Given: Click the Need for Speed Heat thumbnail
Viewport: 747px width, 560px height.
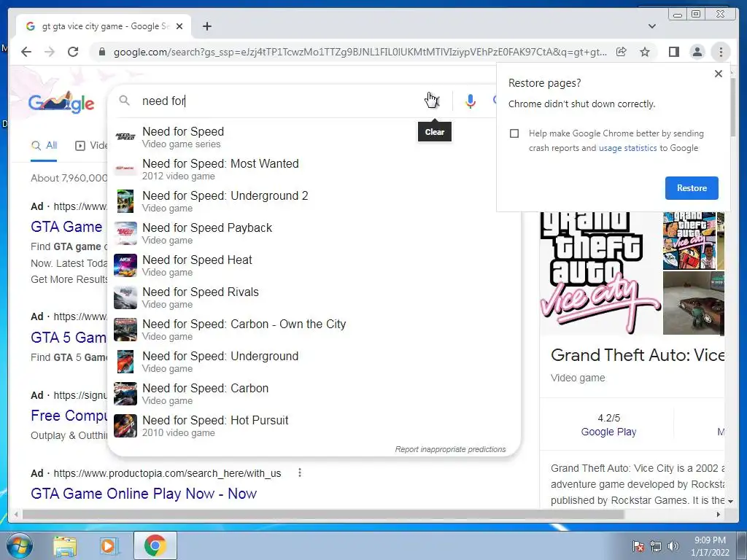Looking at the screenshot, I should pos(125,265).
